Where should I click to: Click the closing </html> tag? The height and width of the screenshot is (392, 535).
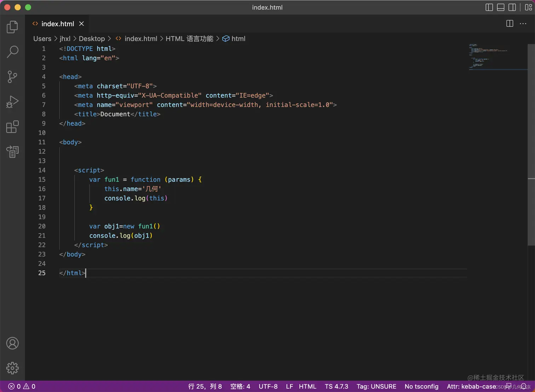tap(72, 273)
